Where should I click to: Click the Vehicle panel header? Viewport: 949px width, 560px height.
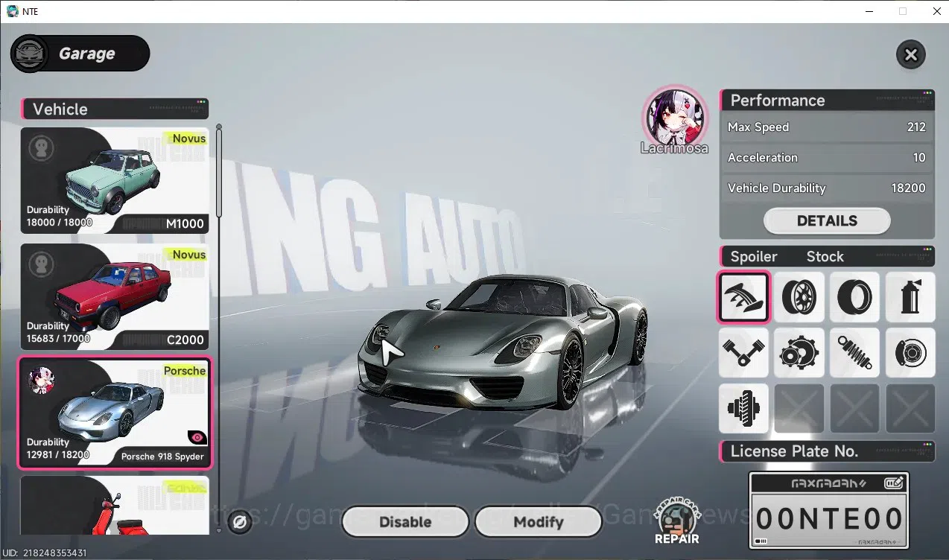coord(115,109)
